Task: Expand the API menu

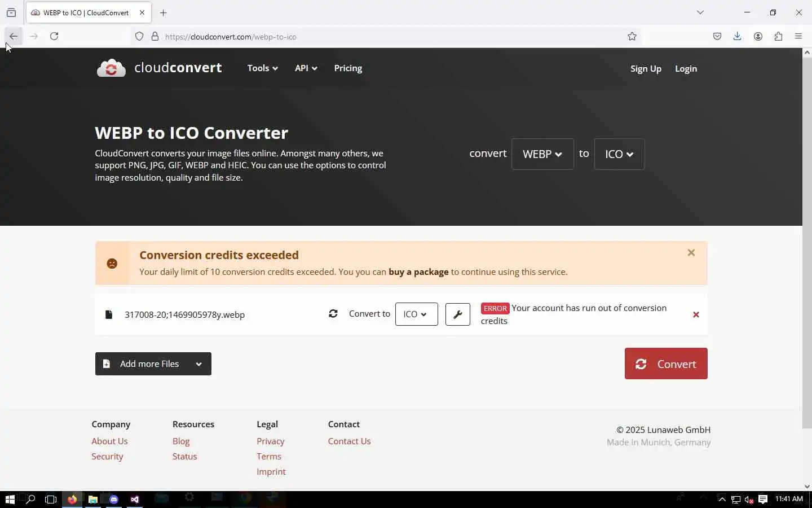Action: (x=306, y=68)
